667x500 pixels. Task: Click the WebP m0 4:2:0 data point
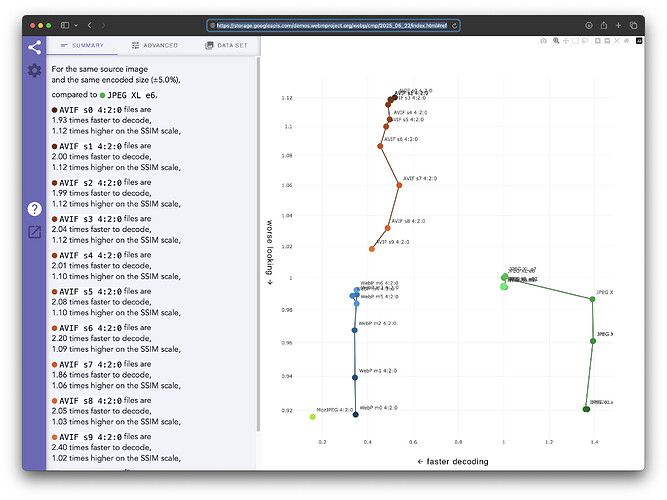356,414
